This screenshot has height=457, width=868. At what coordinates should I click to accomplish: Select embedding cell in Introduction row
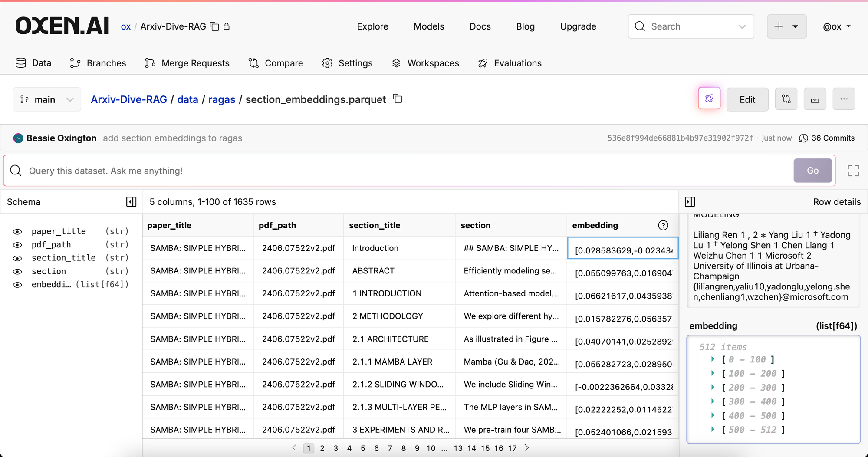pos(623,248)
